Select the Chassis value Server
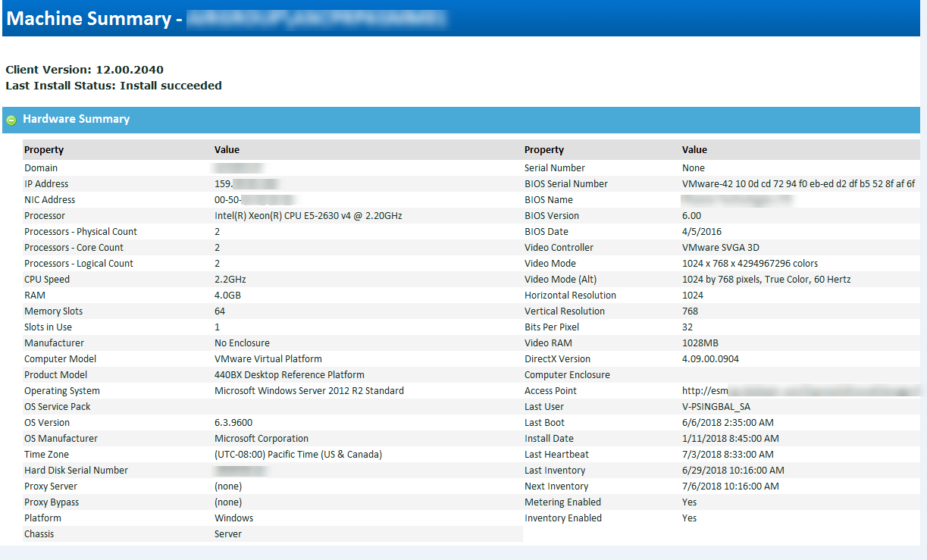Image resolution: width=927 pixels, height=560 pixels. pos(227,533)
